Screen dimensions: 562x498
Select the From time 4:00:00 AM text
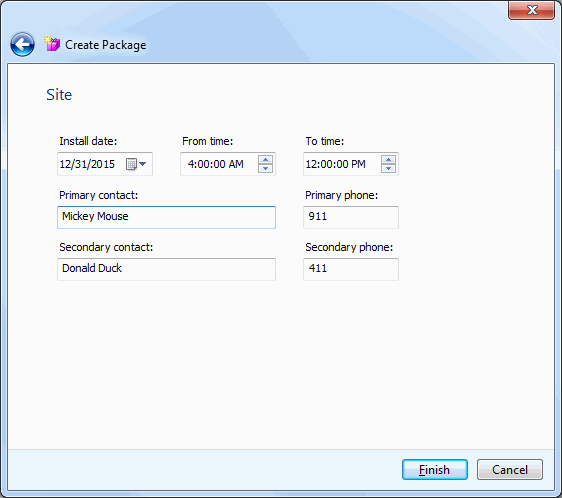tap(215, 164)
